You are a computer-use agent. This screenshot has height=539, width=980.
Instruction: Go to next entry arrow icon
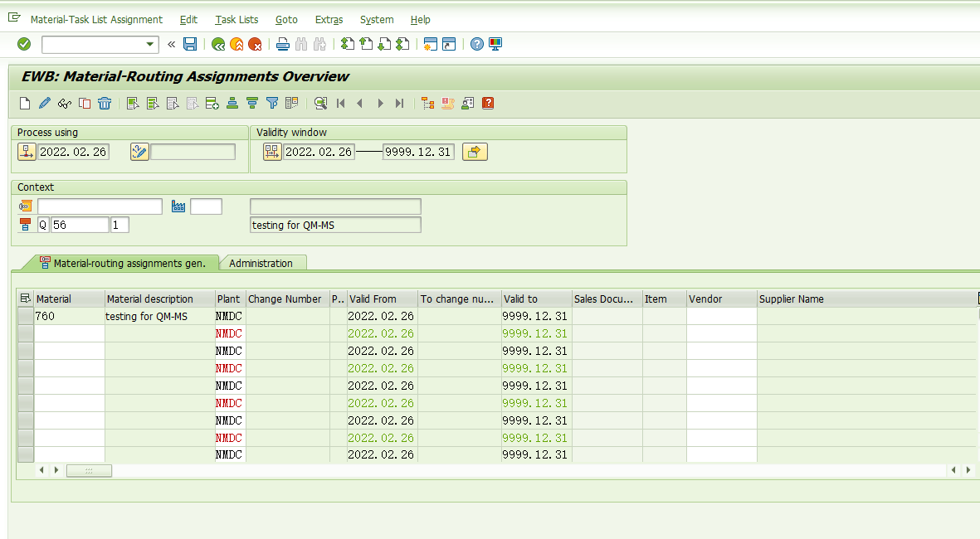tap(380, 103)
